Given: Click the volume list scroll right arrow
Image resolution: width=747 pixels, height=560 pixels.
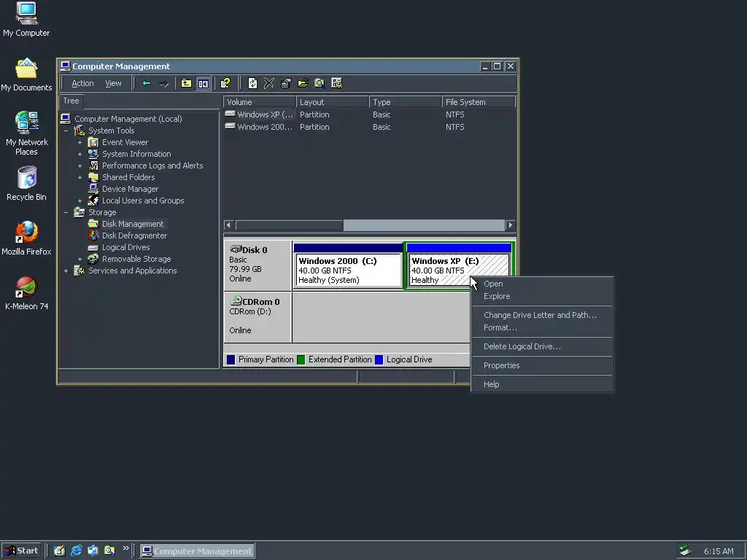Looking at the screenshot, I should pos(510,225).
